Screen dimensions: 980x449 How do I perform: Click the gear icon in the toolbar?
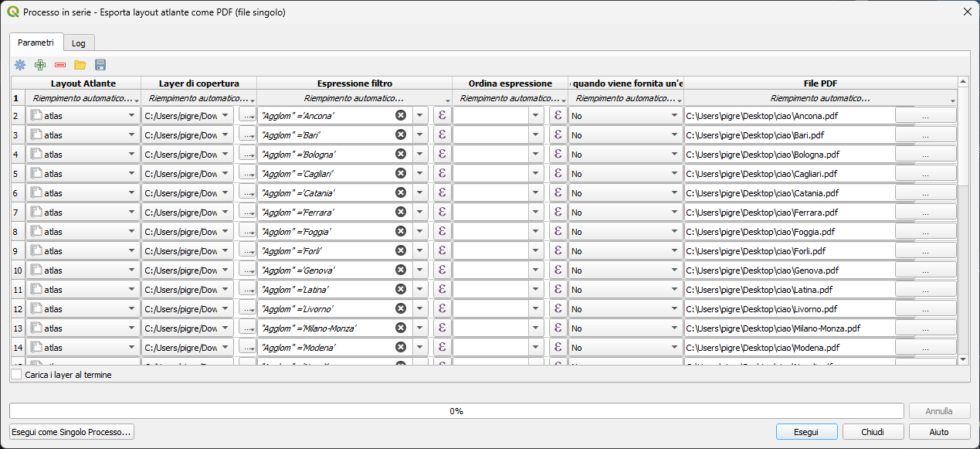pos(20,65)
